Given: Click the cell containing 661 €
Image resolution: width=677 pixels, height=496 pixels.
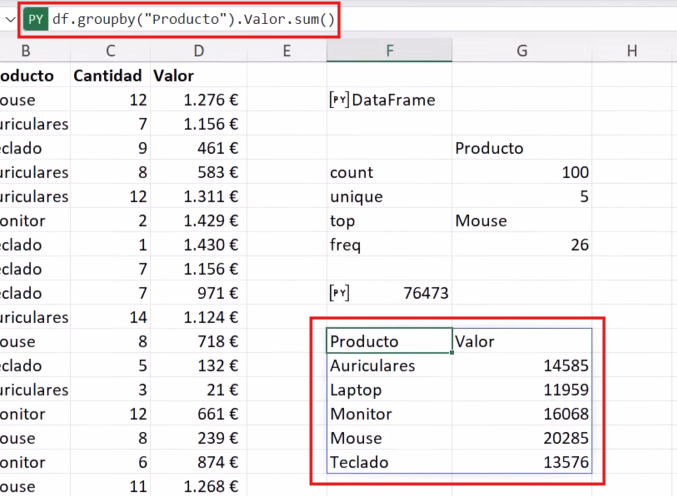Looking at the screenshot, I should click(199, 414).
